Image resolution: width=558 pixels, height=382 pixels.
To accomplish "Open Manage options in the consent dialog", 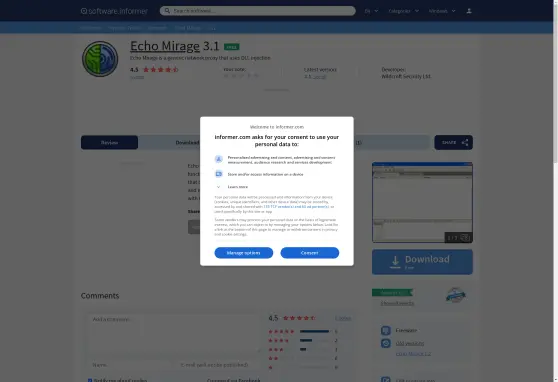I will 244,253.
